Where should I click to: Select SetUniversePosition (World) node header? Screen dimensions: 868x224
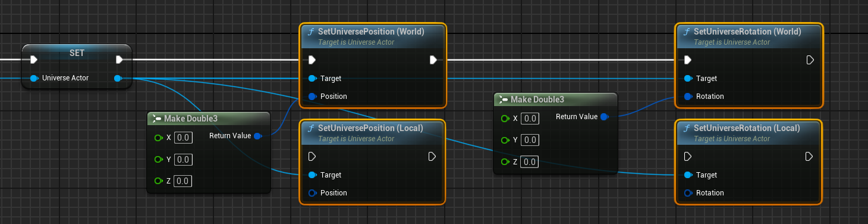pos(372,36)
